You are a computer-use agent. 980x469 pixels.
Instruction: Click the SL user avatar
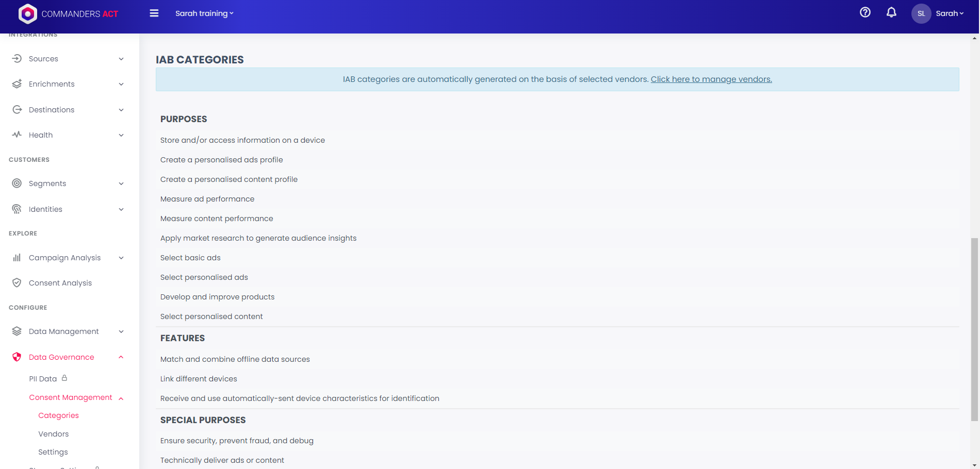921,13
